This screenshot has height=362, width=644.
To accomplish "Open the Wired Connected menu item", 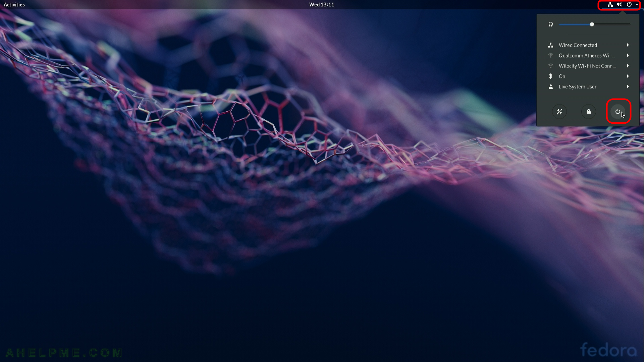I will (x=588, y=45).
